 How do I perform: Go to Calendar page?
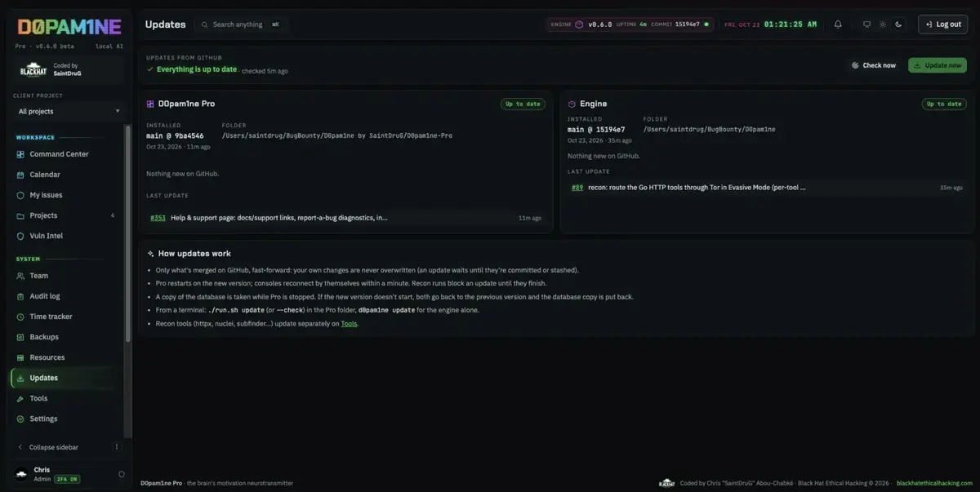coord(45,175)
